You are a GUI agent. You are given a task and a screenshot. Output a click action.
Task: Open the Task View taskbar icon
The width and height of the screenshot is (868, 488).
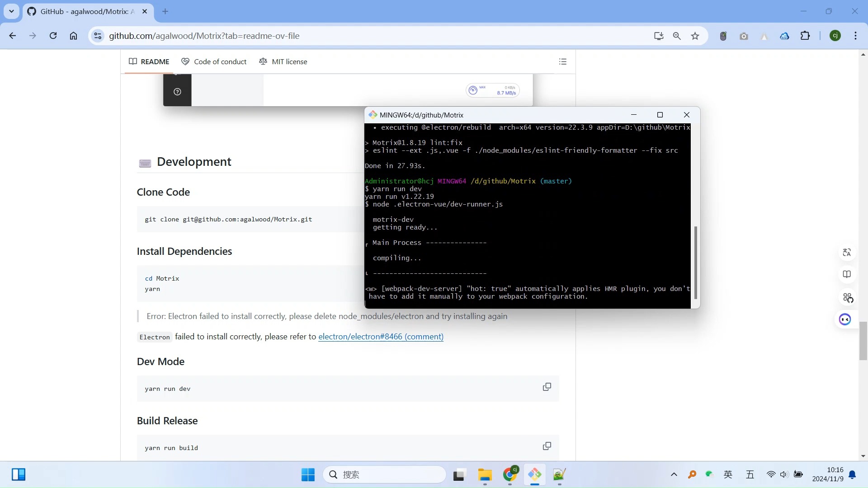point(459,474)
